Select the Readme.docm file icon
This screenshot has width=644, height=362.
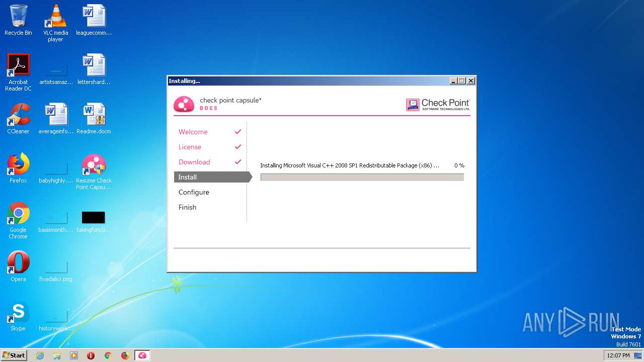(94, 119)
